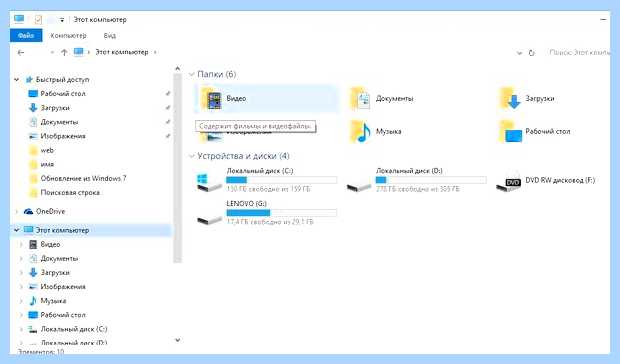This screenshot has width=620, height=364.
Task: Open Обновление из Windows 7 folder
Action: pos(78,179)
